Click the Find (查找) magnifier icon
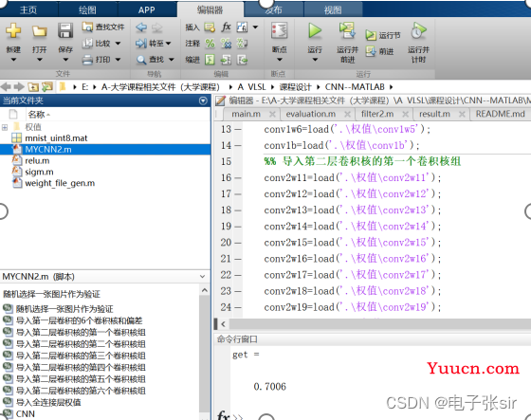The height and width of the screenshot is (420, 531). click(x=141, y=60)
